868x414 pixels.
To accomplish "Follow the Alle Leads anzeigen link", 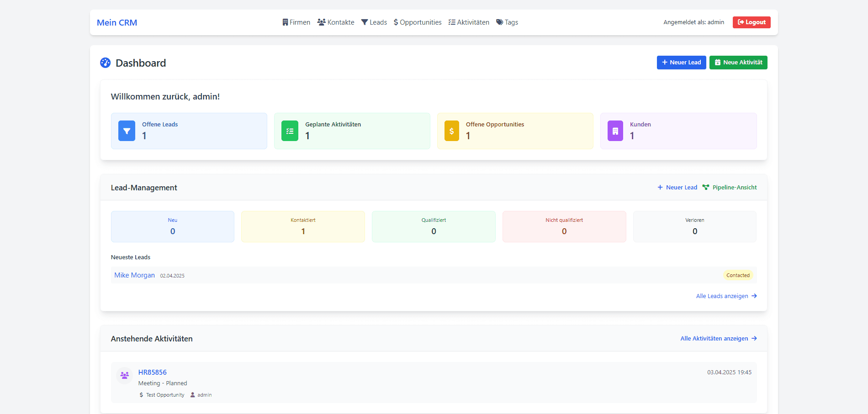I will coord(722,296).
